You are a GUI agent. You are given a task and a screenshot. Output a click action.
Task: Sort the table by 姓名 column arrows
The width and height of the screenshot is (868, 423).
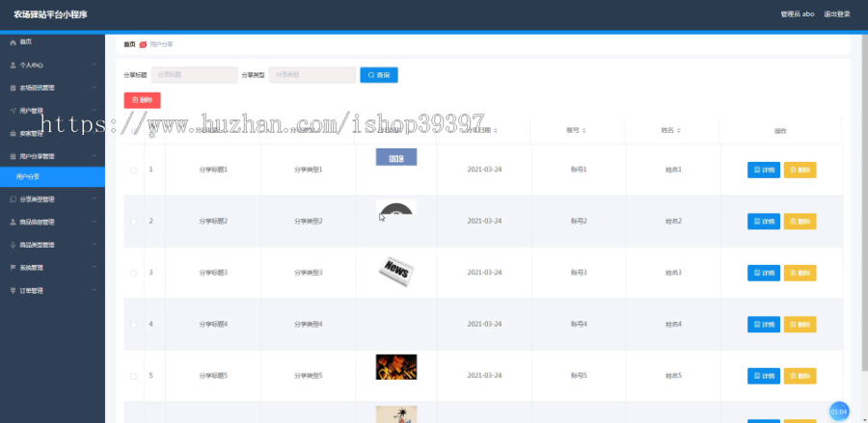tap(679, 131)
